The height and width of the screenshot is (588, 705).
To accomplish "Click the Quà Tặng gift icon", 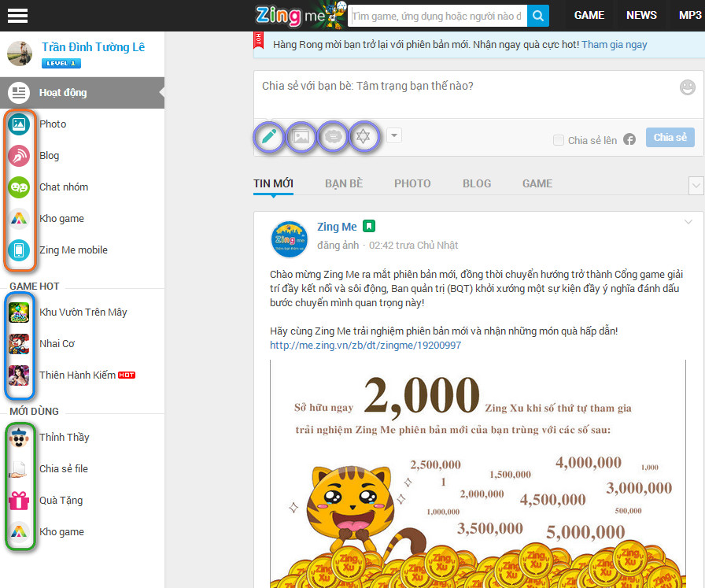I will coord(19,501).
